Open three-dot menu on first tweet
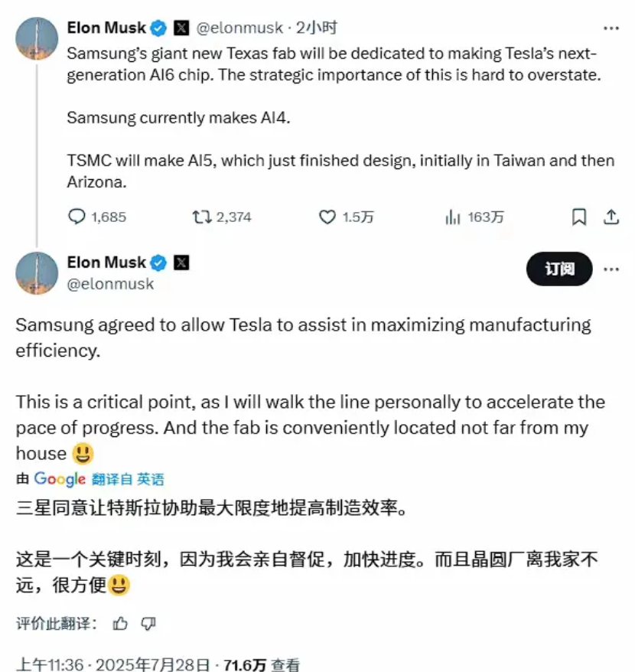This screenshot has width=635, height=672. (x=611, y=28)
